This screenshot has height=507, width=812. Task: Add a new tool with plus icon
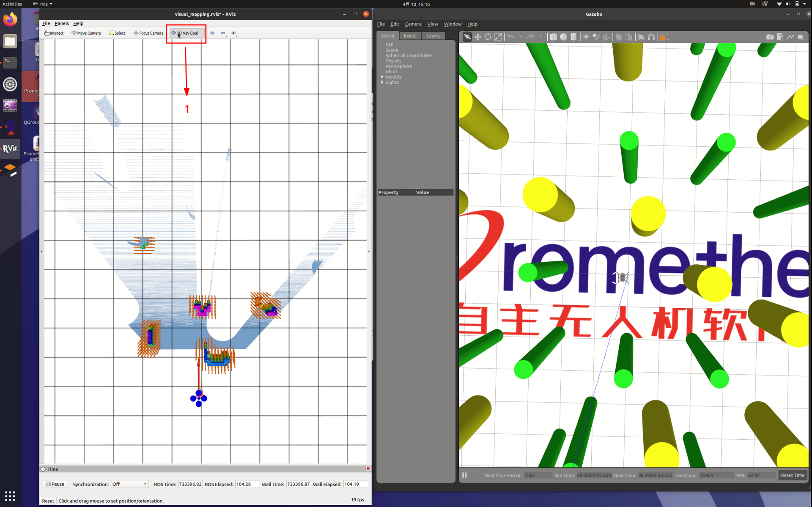point(212,33)
